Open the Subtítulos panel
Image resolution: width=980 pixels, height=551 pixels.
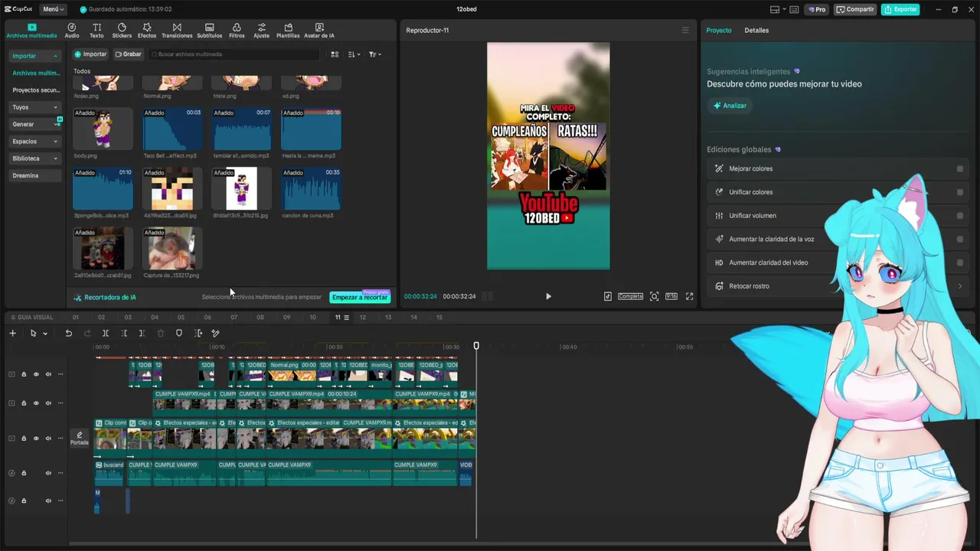pos(209,31)
